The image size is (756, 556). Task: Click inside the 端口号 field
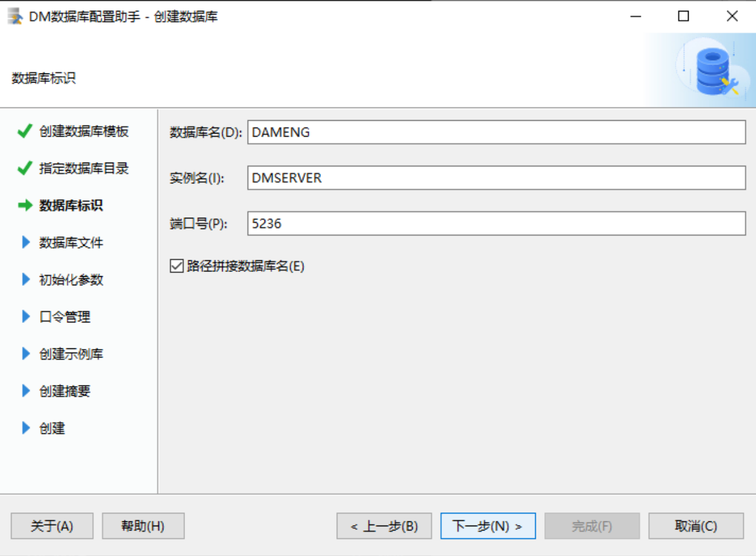pyautogui.click(x=496, y=223)
